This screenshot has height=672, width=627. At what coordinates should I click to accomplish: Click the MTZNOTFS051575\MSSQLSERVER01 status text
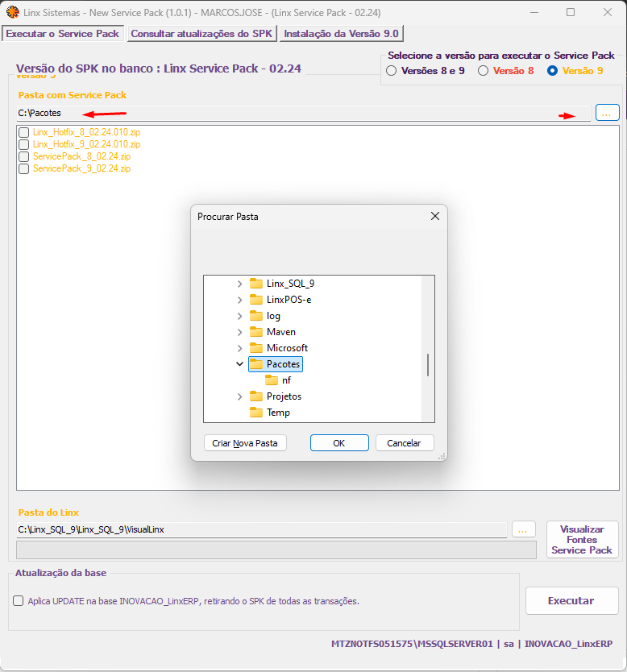412,644
